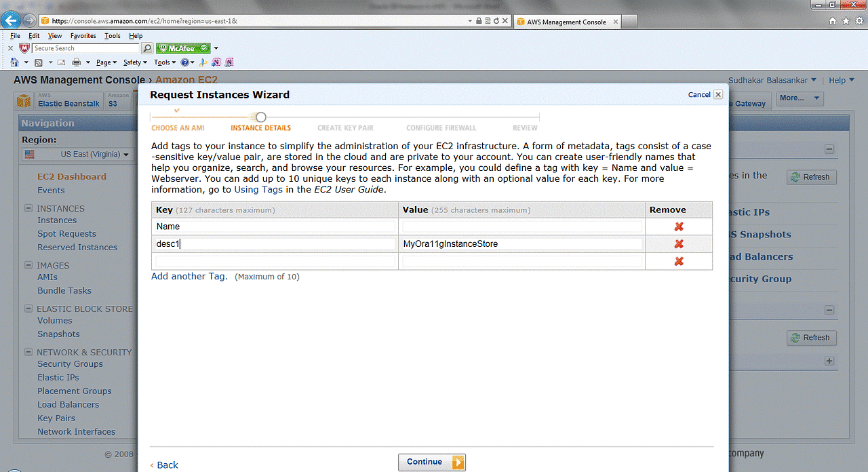Open a new blank browser tab
This screenshot has height=472, width=868.
629,22
